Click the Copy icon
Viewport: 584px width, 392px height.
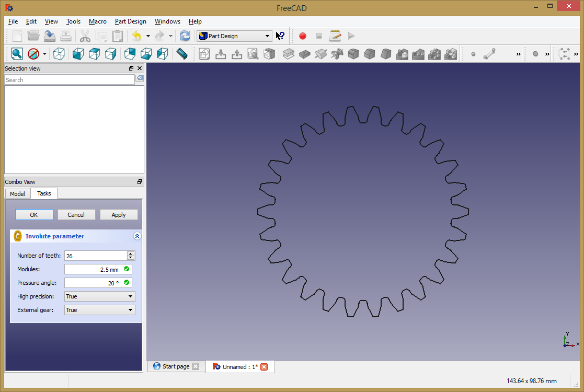tap(101, 36)
